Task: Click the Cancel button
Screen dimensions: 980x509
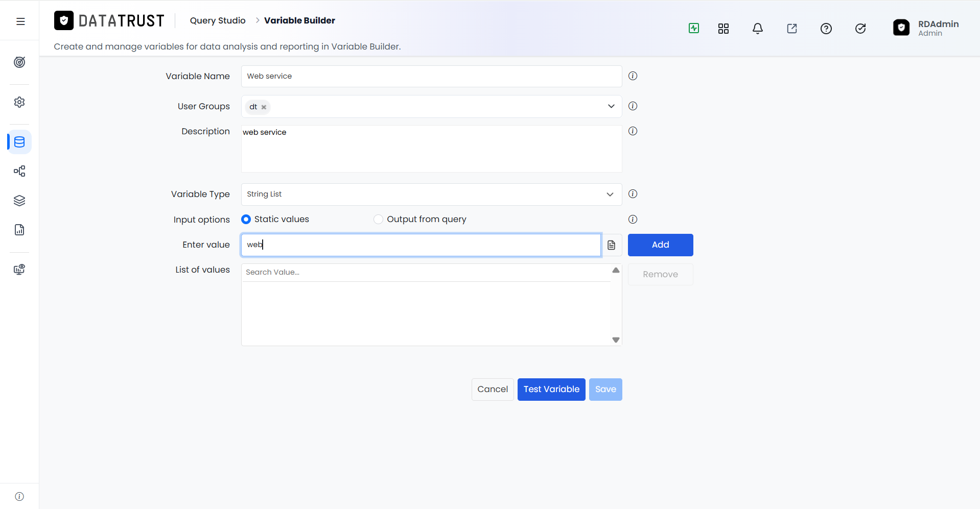Action: [x=493, y=390]
